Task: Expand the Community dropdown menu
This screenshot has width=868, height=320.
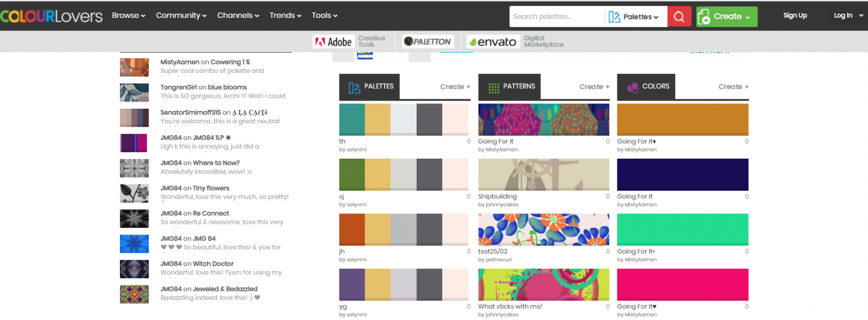Action: pos(181,16)
